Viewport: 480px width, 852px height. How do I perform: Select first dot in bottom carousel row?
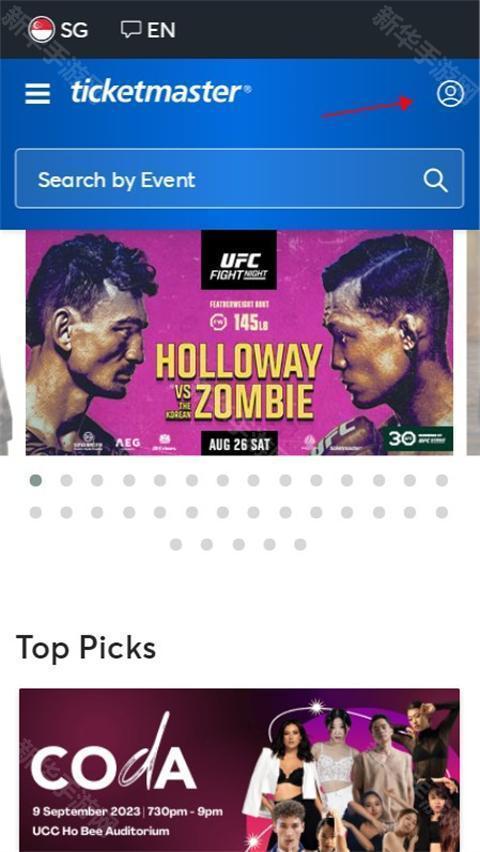pos(176,544)
